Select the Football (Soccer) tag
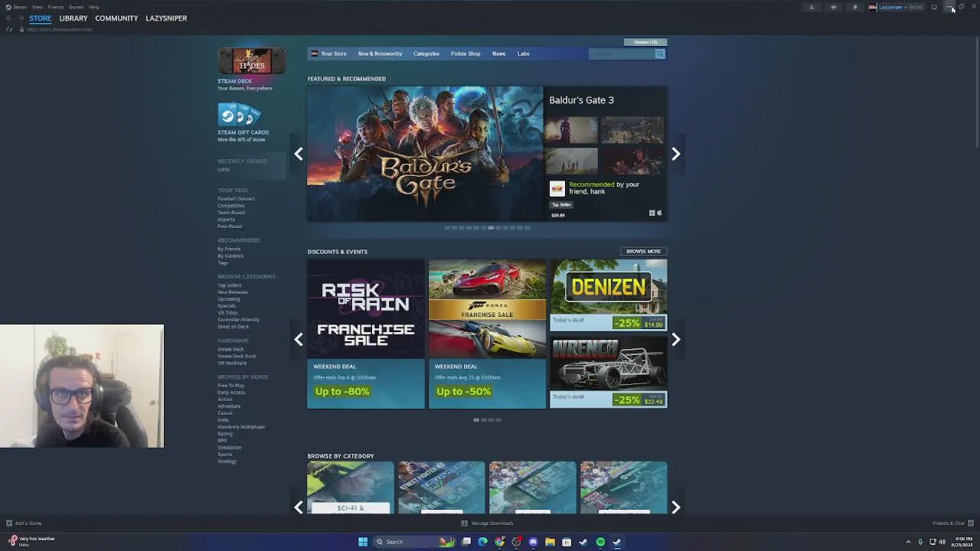This screenshot has width=980, height=551. click(x=236, y=199)
